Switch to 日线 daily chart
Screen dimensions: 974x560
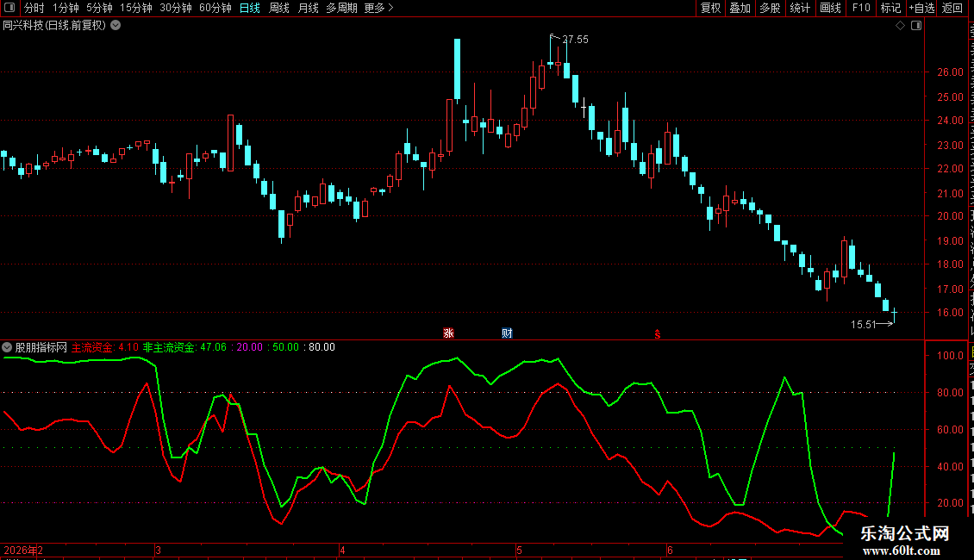pos(250,8)
